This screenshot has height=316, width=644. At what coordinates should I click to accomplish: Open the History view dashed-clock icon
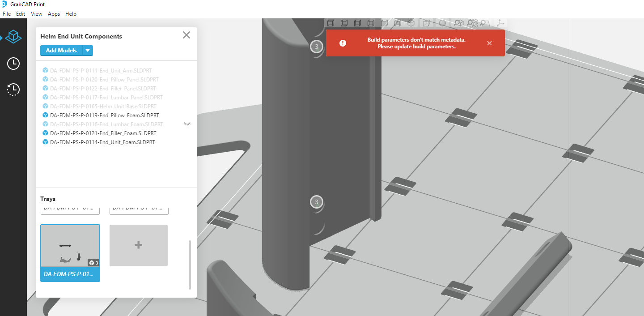(x=13, y=90)
